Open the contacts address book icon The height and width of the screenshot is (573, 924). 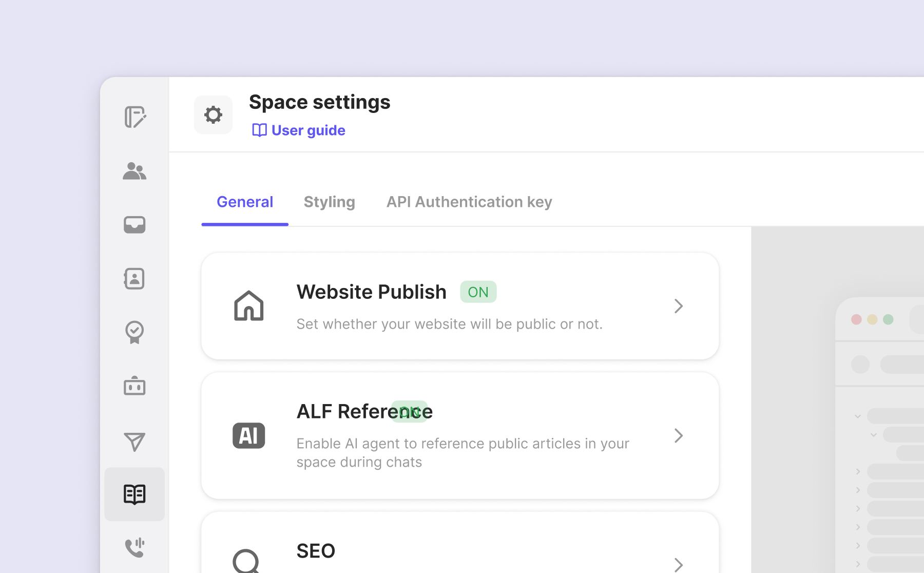click(x=134, y=279)
